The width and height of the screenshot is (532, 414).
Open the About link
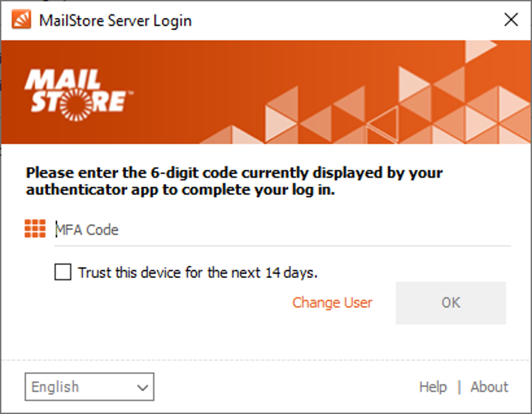pyautogui.click(x=489, y=387)
